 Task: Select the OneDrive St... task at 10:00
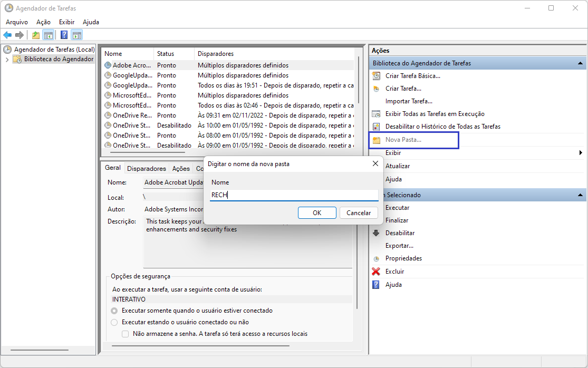[x=228, y=125]
